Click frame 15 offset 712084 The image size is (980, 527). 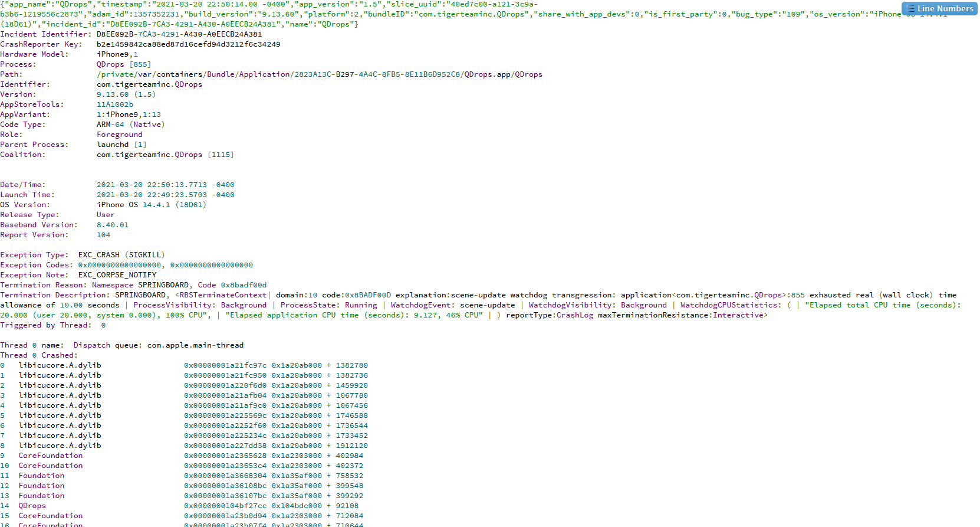tap(350, 516)
